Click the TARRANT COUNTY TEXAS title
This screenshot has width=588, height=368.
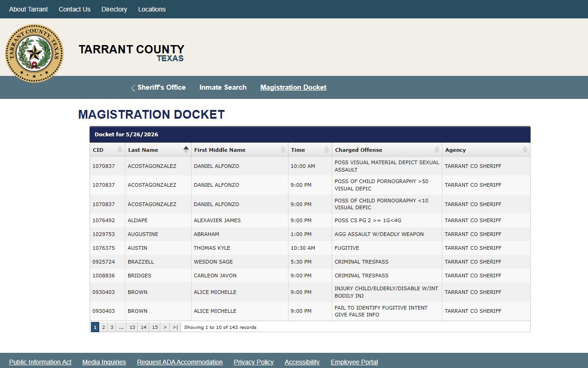coord(131,53)
